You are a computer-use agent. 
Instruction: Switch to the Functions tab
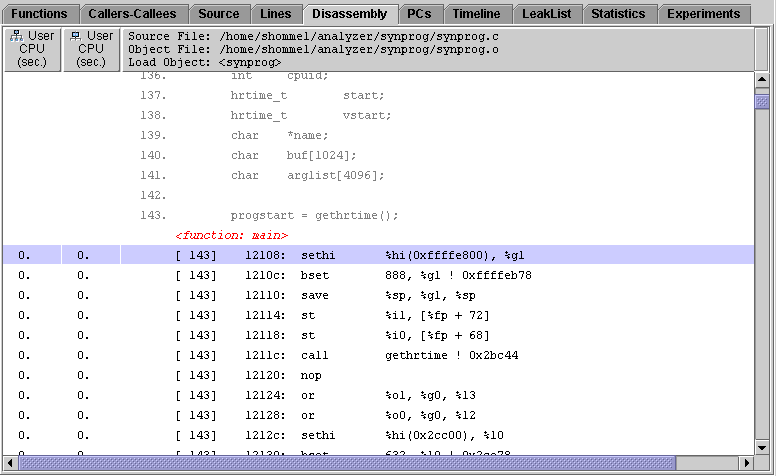click(40, 14)
